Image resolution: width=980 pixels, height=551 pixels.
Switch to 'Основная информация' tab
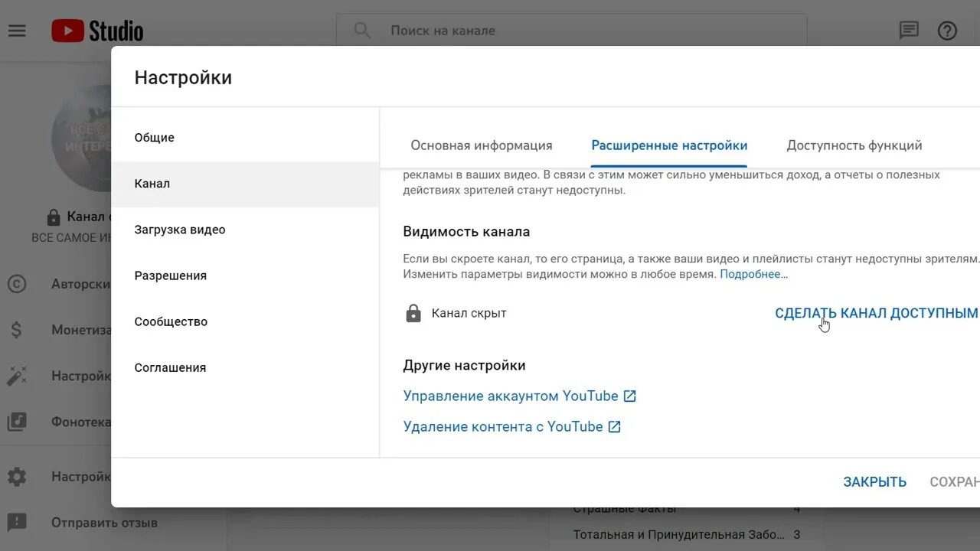[x=482, y=145]
